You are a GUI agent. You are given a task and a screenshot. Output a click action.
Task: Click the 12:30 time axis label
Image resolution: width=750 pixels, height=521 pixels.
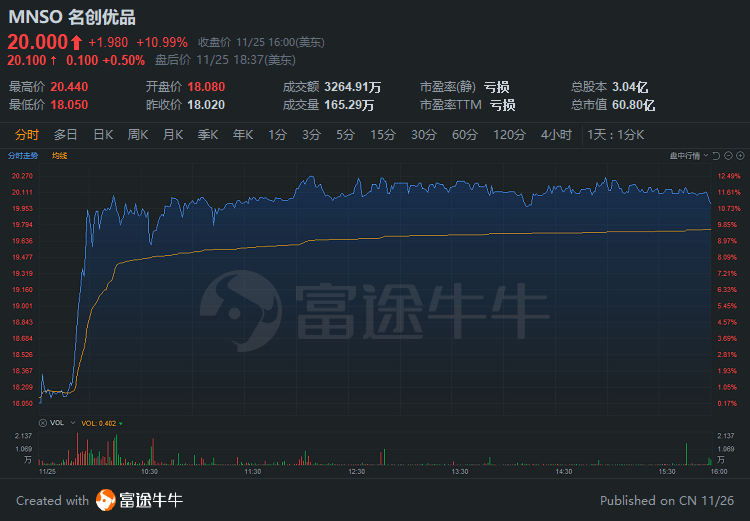point(356,472)
